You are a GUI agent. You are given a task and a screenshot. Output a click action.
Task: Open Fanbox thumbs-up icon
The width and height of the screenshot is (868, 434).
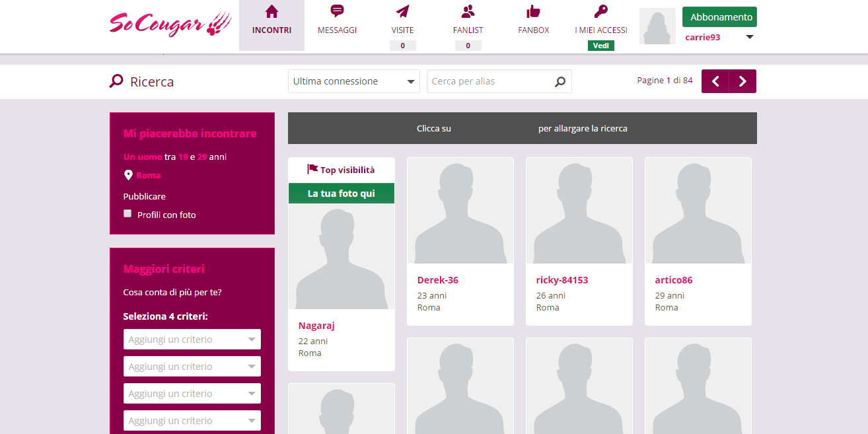(533, 11)
